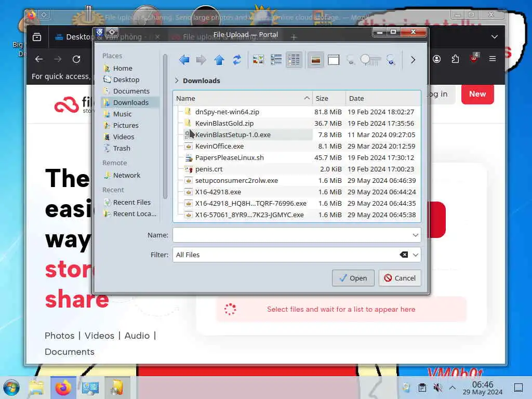Open Firefox list all tabs chevron
532x399 pixels.
click(x=495, y=37)
